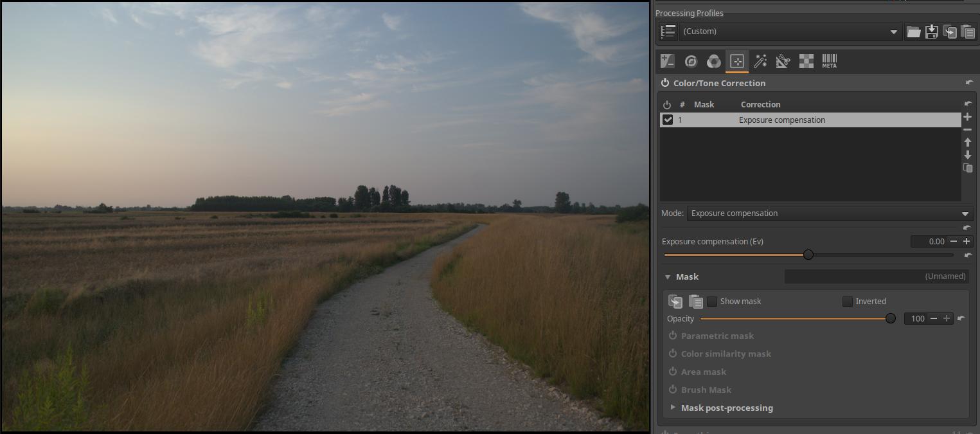Open the Mode dropdown for Exposure compensation
The width and height of the screenshot is (980, 434).
[x=830, y=213]
